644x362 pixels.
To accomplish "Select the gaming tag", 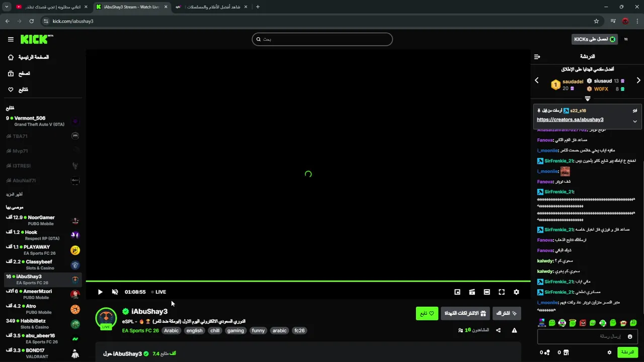I will click(235, 330).
